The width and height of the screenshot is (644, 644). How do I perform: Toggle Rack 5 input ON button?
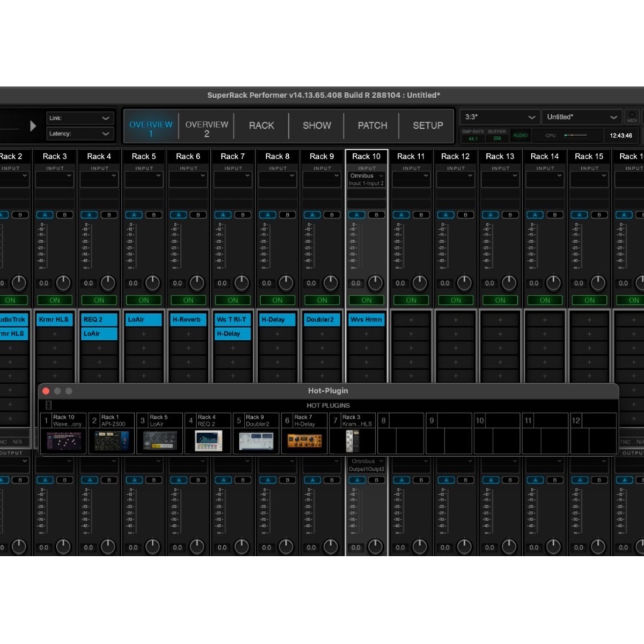point(144,300)
